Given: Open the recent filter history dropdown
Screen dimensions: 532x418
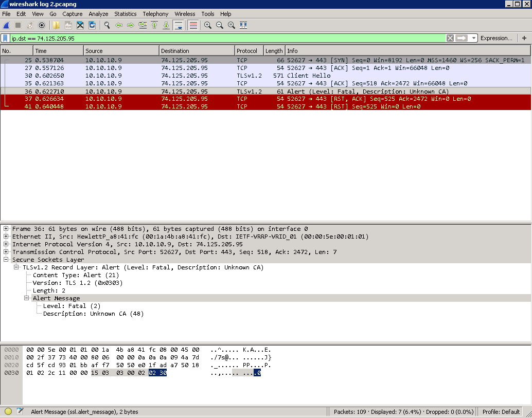Looking at the screenshot, I should coord(474,38).
